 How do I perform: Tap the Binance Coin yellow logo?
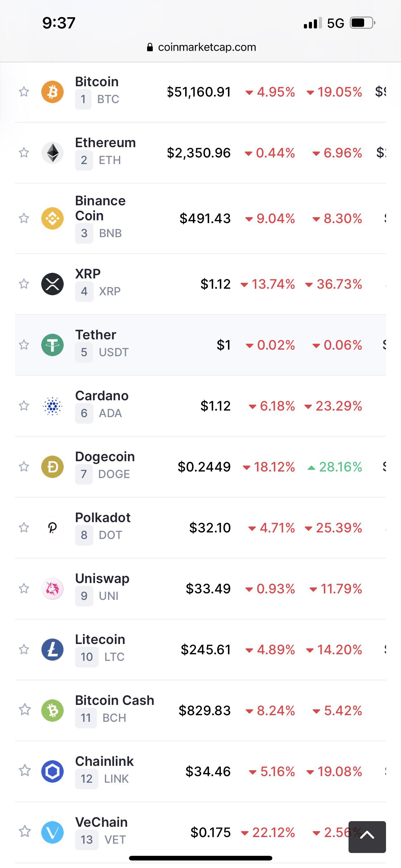(x=52, y=218)
